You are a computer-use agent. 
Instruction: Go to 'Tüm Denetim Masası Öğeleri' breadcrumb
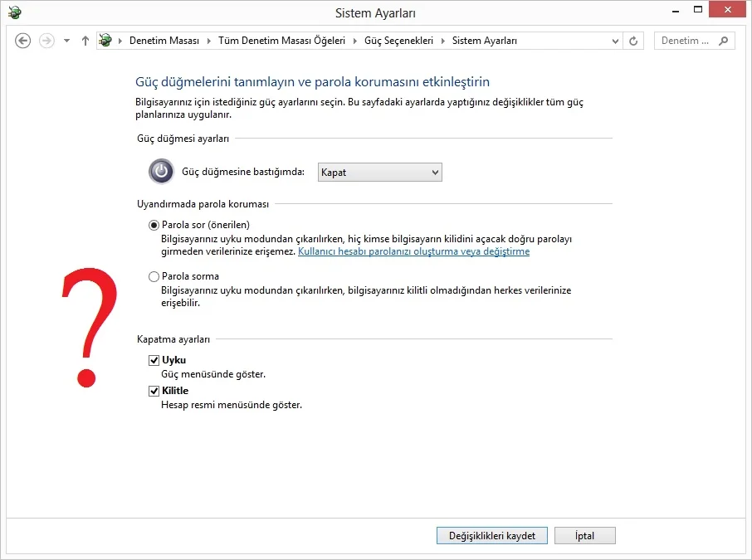pyautogui.click(x=281, y=41)
